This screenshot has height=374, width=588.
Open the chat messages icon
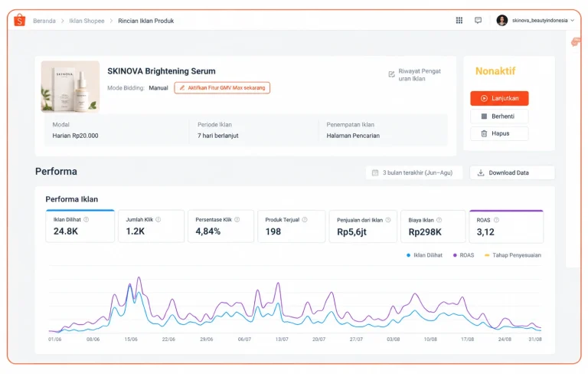coord(478,20)
